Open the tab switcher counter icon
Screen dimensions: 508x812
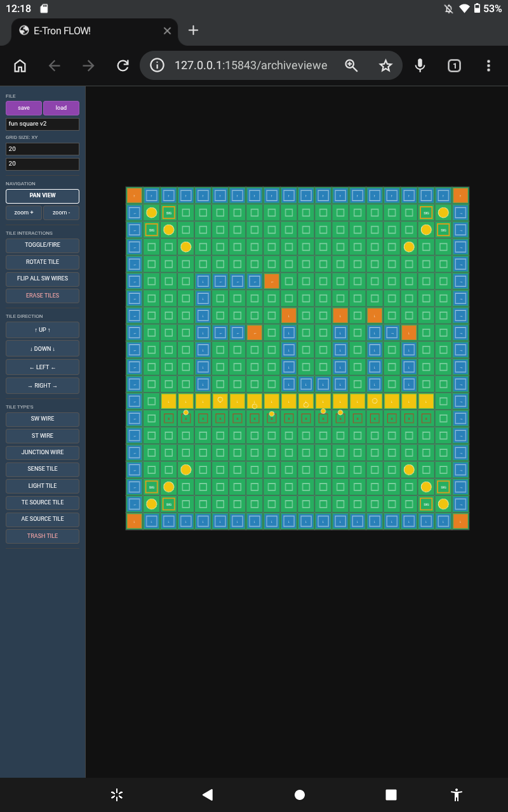pyautogui.click(x=454, y=65)
